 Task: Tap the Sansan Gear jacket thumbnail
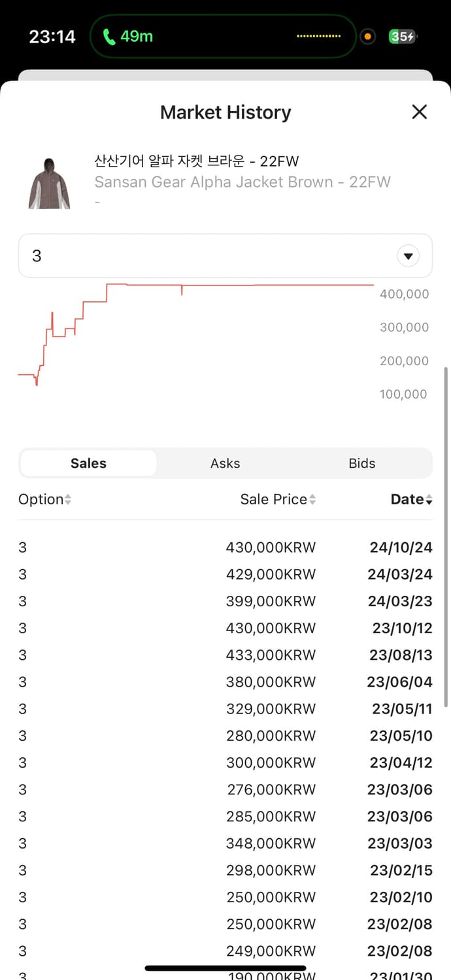point(49,183)
